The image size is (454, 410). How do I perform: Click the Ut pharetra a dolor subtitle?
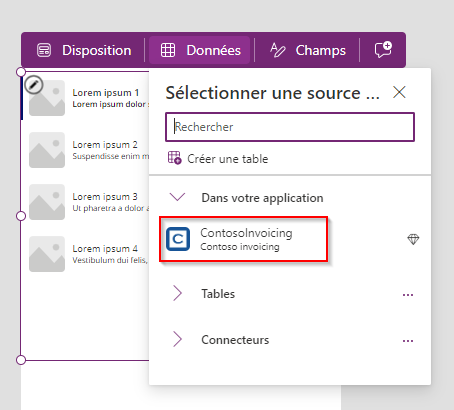(x=111, y=208)
